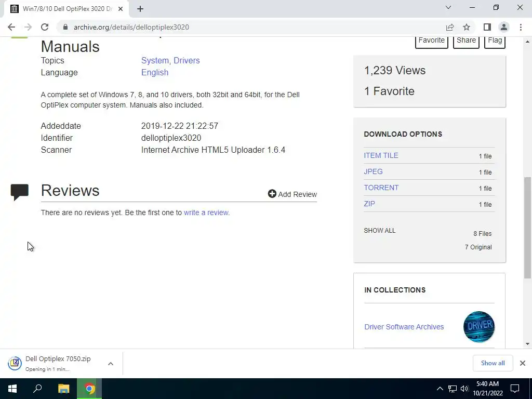Click the Add Review plus icon

pyautogui.click(x=272, y=194)
